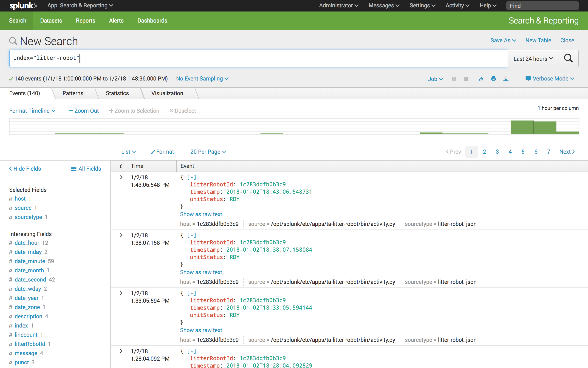Go to the Reports tab

tap(85, 21)
